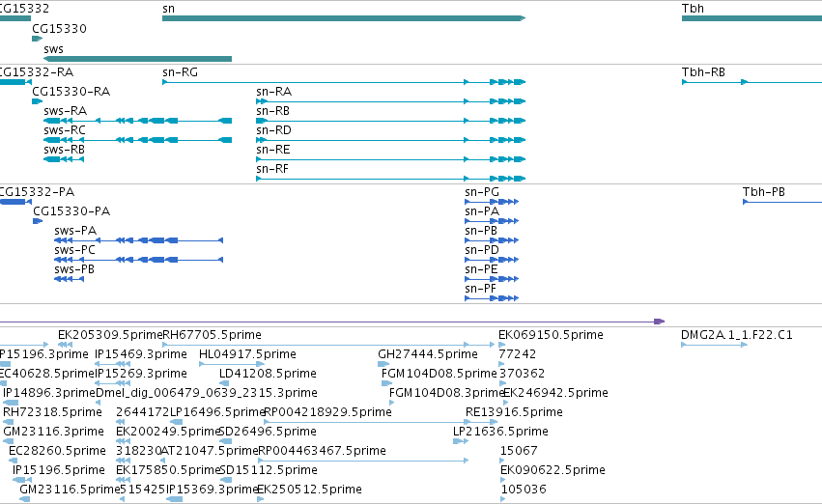Select the sn-PB protein label
Viewport: 822px width, 504px height.
481,231
